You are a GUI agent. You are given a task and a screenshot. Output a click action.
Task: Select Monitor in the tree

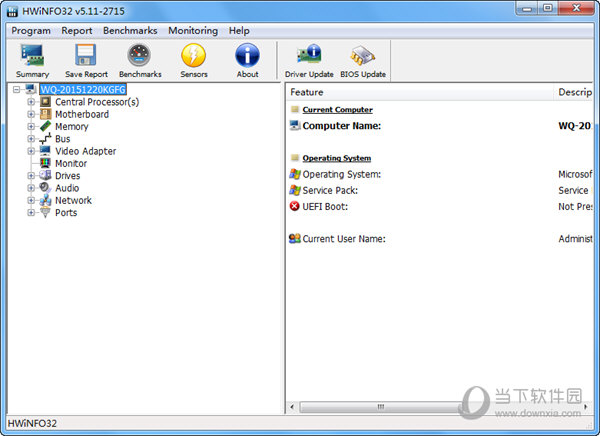[x=71, y=163]
